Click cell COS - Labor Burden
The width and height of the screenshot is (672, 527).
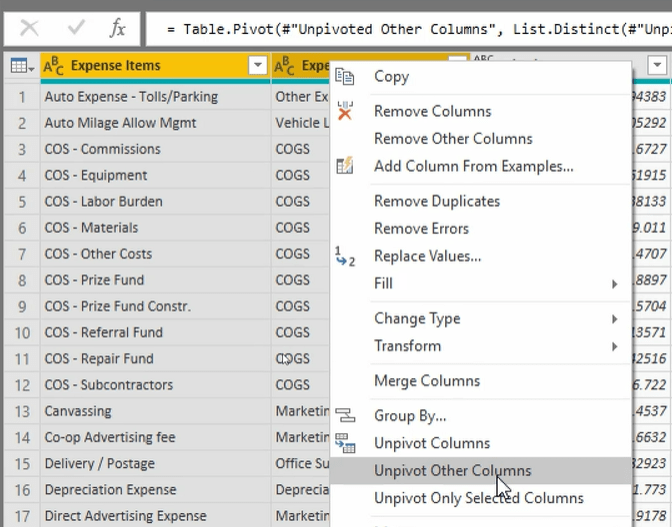click(x=156, y=201)
